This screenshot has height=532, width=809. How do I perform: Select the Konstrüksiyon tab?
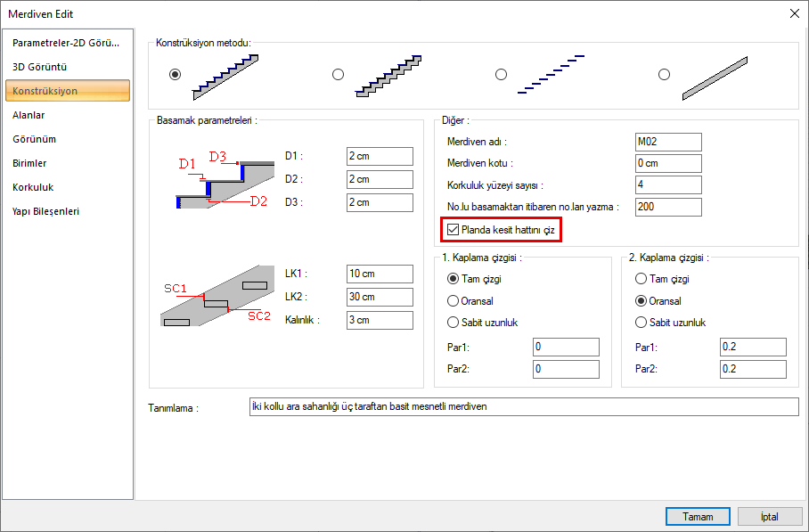pyautogui.click(x=68, y=91)
